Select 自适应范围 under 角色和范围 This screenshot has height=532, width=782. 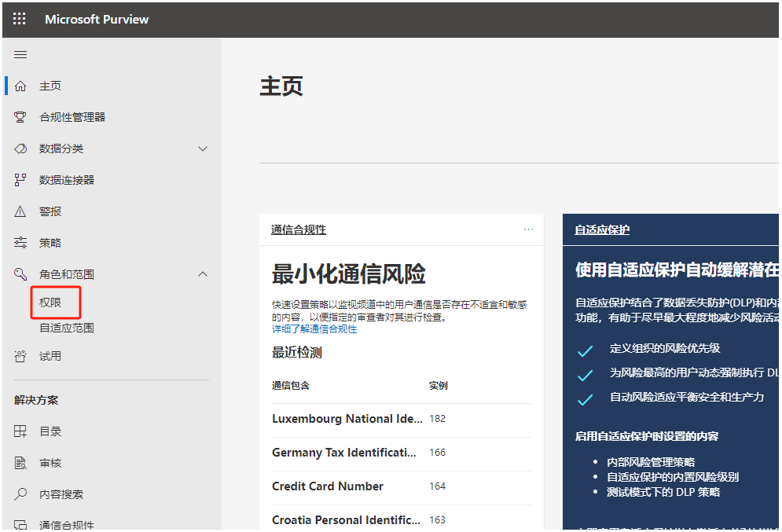tap(67, 328)
